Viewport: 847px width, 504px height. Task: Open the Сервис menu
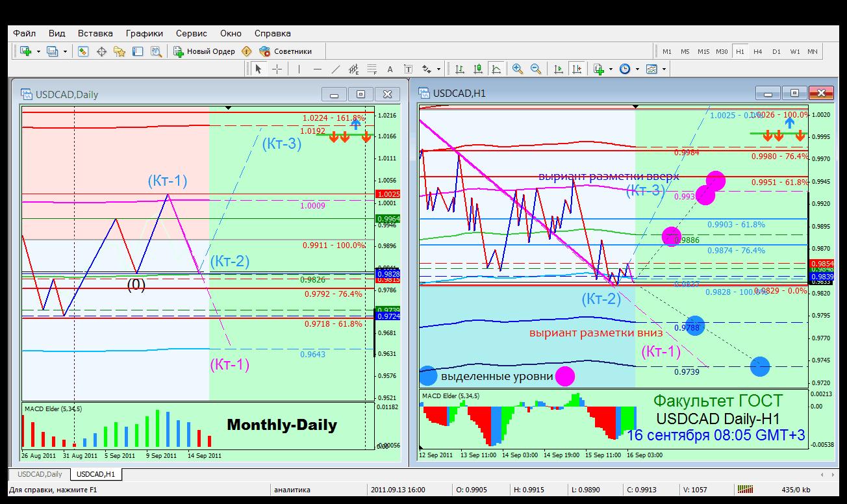pos(192,33)
